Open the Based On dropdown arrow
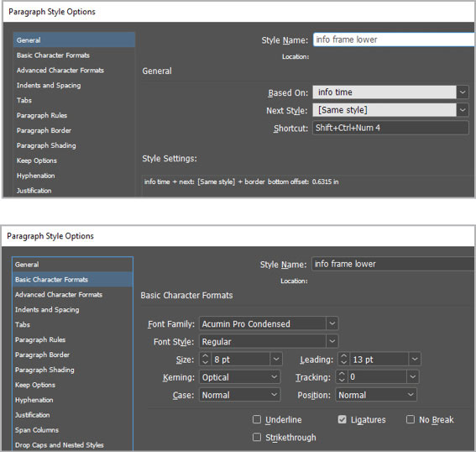This screenshot has width=476, height=452. (462, 92)
